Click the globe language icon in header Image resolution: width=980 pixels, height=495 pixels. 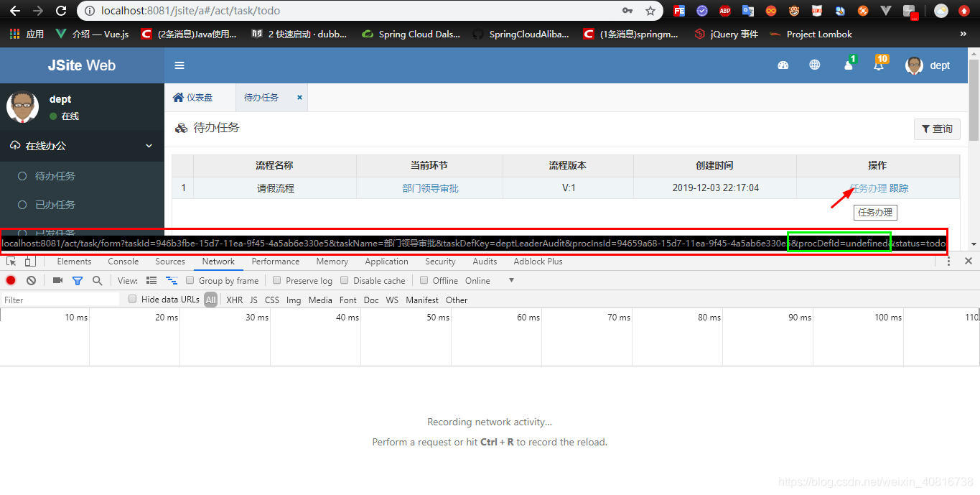pyautogui.click(x=815, y=65)
